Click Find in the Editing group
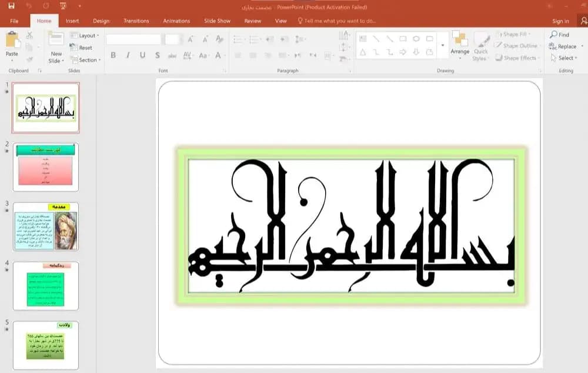The height and width of the screenshot is (373, 588). [x=560, y=35]
